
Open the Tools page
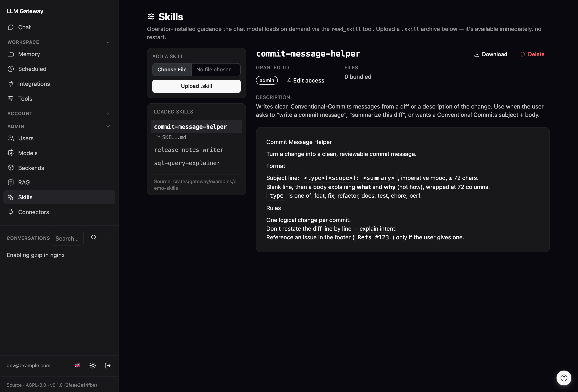59,99
